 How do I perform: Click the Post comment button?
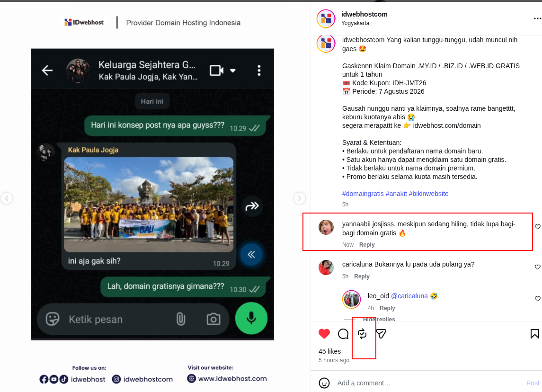(533, 383)
